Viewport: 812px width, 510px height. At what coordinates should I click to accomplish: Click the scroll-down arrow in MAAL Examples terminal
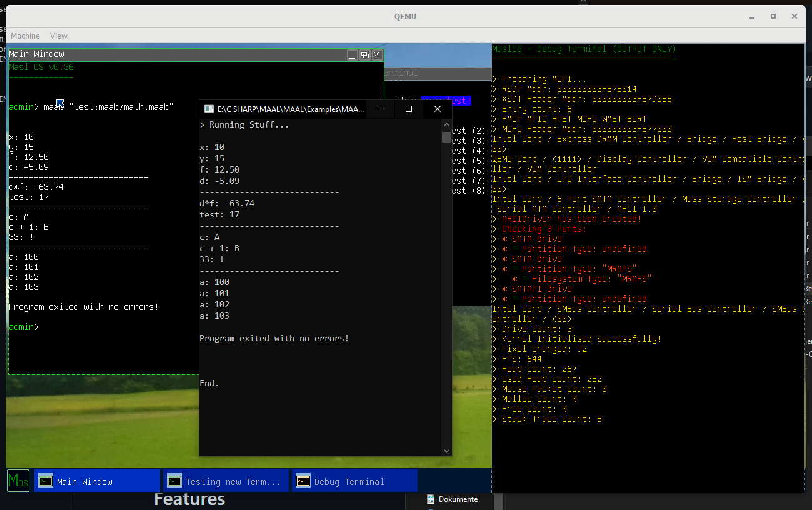pyautogui.click(x=446, y=450)
